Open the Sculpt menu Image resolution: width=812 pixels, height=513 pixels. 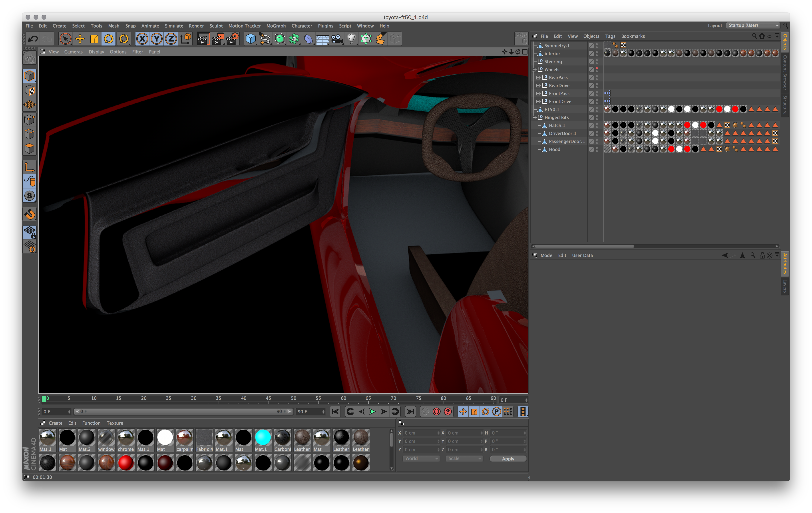(x=216, y=26)
